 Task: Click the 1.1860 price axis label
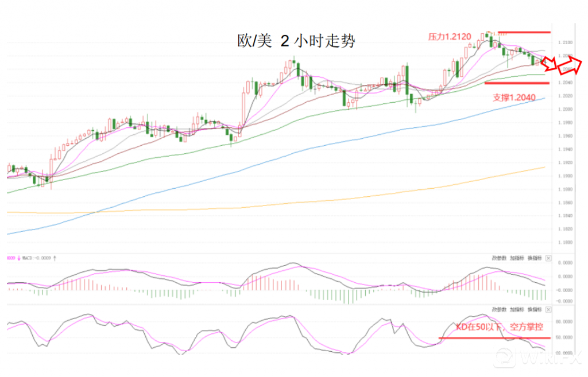coord(565,203)
